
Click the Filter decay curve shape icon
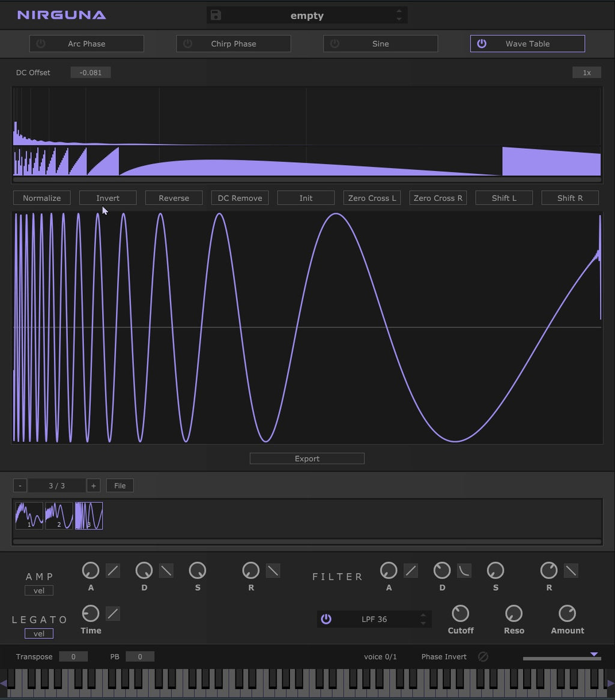(464, 570)
